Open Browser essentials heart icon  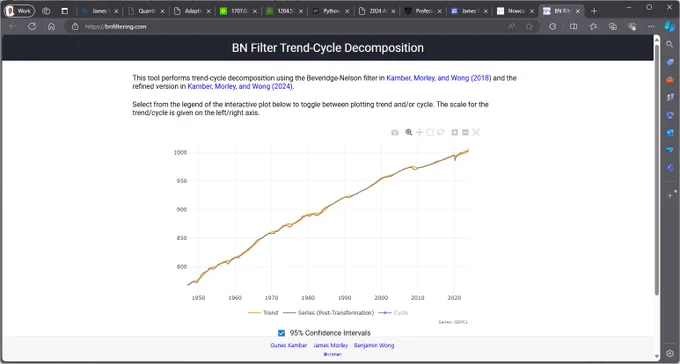point(632,26)
